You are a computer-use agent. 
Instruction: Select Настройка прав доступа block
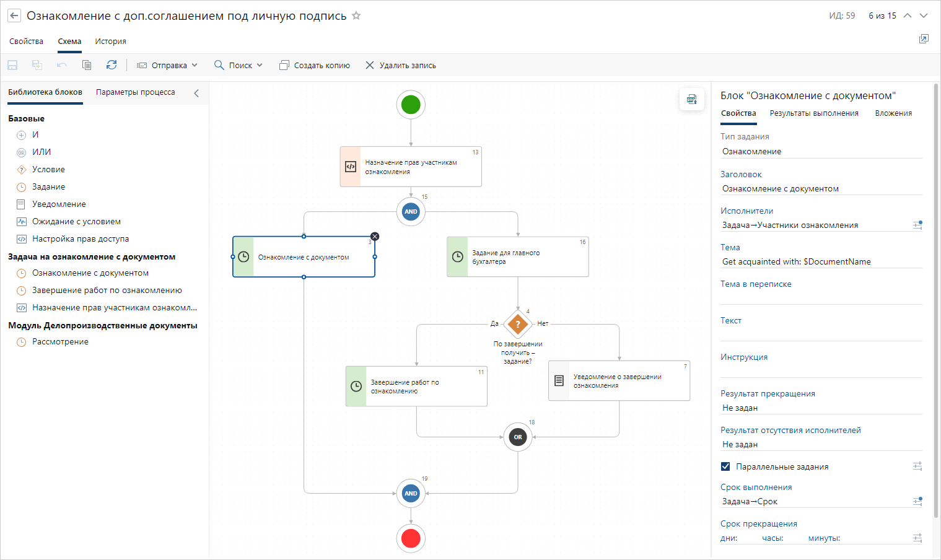(72, 238)
